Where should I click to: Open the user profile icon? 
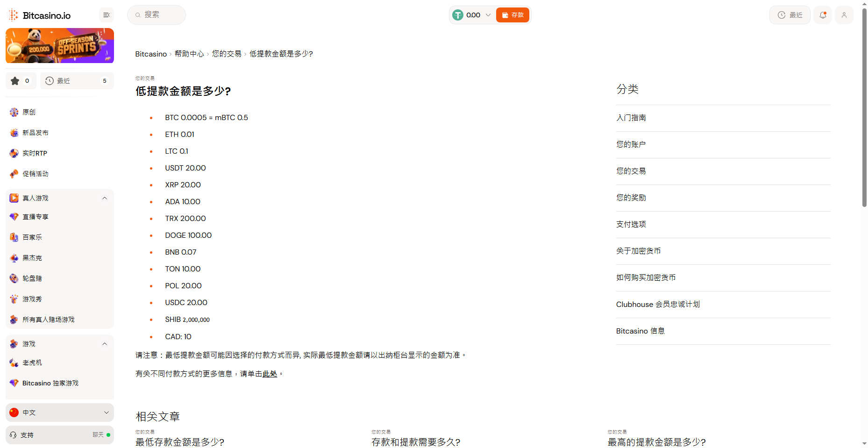point(844,15)
